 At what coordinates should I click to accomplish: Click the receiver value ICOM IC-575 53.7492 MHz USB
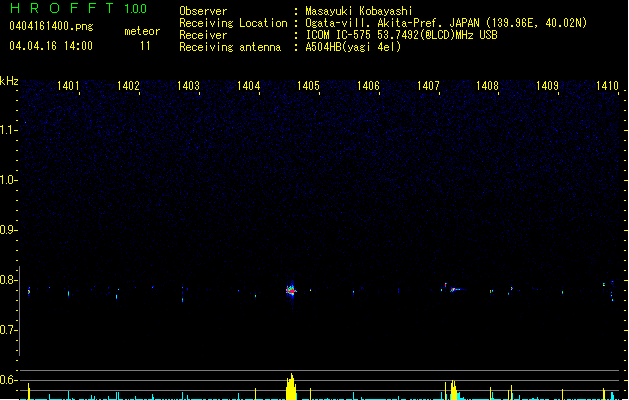[x=402, y=35]
